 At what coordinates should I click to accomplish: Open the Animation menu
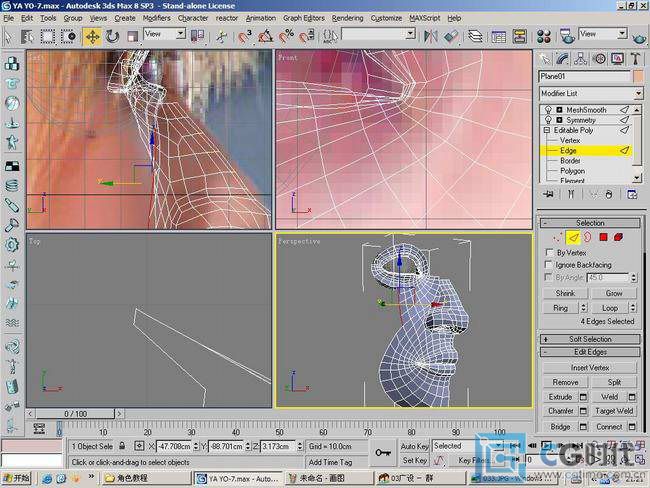click(x=260, y=18)
